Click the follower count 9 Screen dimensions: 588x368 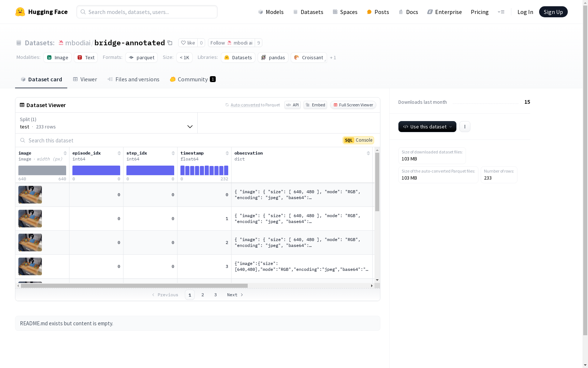[x=259, y=43]
